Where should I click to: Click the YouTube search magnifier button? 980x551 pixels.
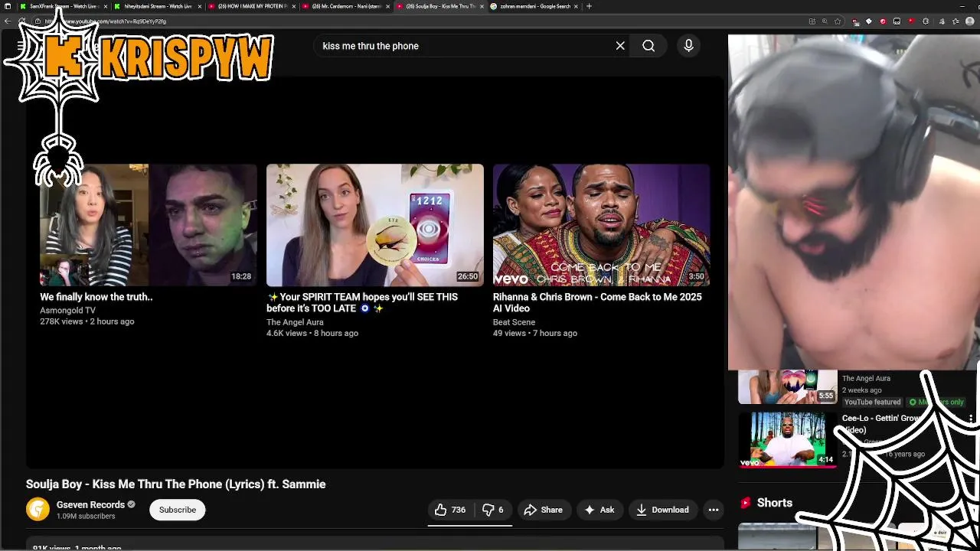648,46
